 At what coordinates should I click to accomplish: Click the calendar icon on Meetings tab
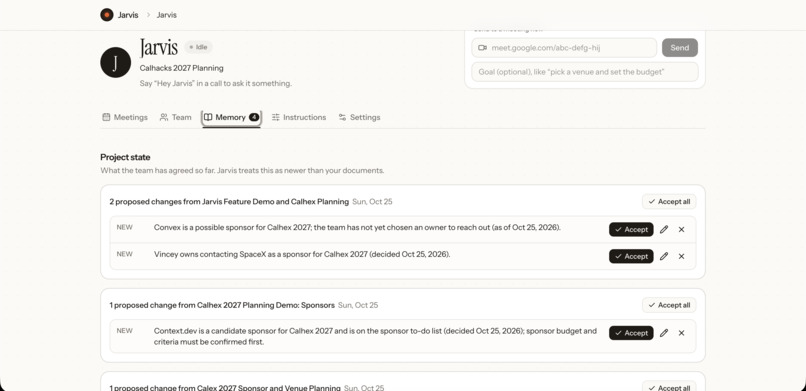click(x=106, y=117)
